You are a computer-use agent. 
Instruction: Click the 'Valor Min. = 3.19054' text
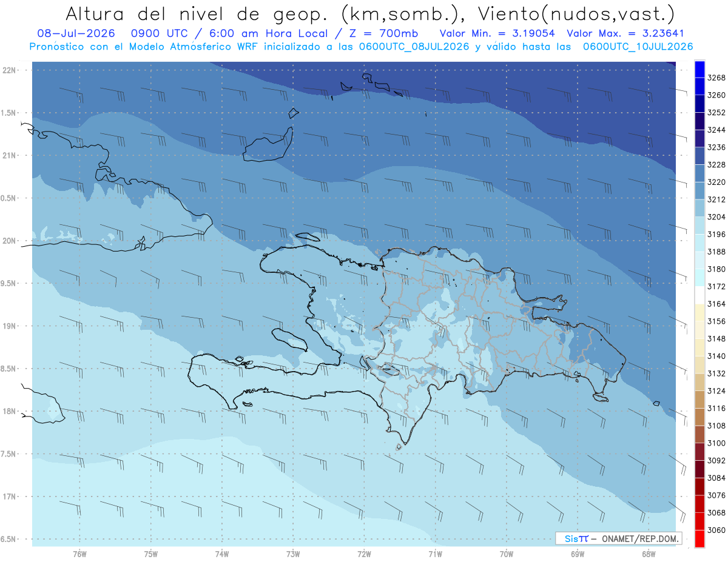497,33
